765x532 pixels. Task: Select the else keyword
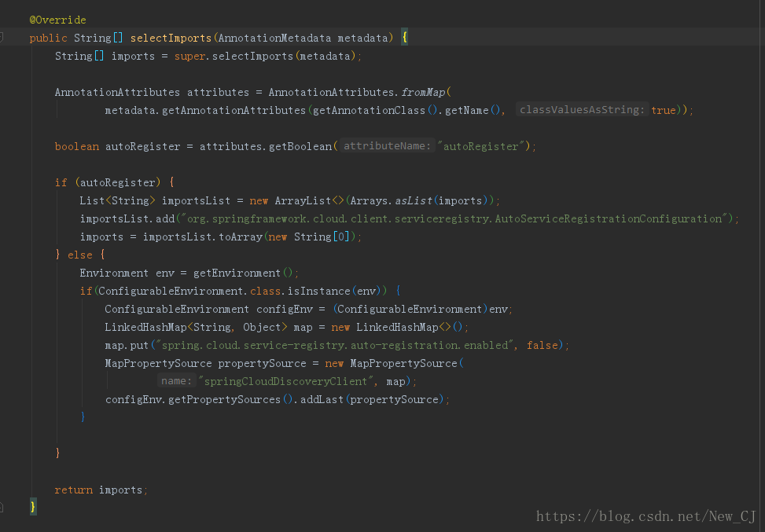coord(80,255)
